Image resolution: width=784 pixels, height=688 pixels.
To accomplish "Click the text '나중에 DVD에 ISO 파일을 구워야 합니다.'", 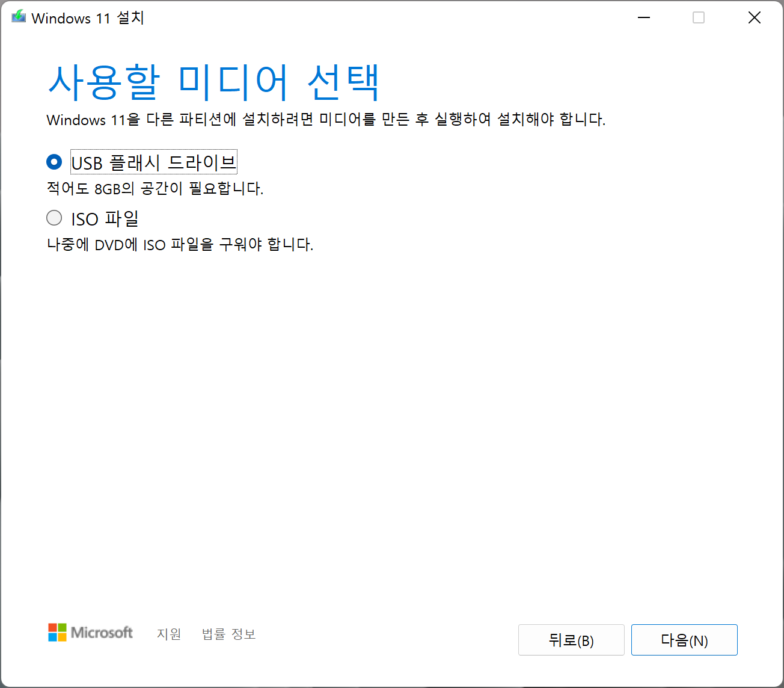I will tap(180, 245).
